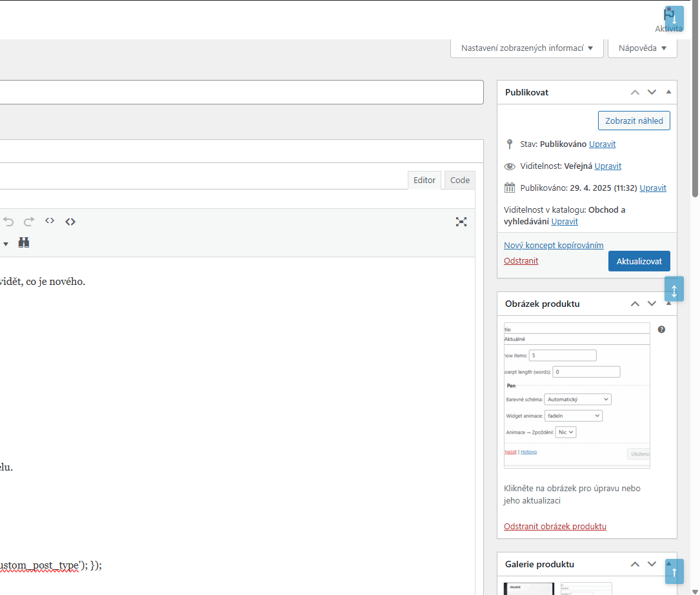The image size is (700, 595).
Task: Expand Nastavení zobrazených informací dropdown
Action: (527, 48)
